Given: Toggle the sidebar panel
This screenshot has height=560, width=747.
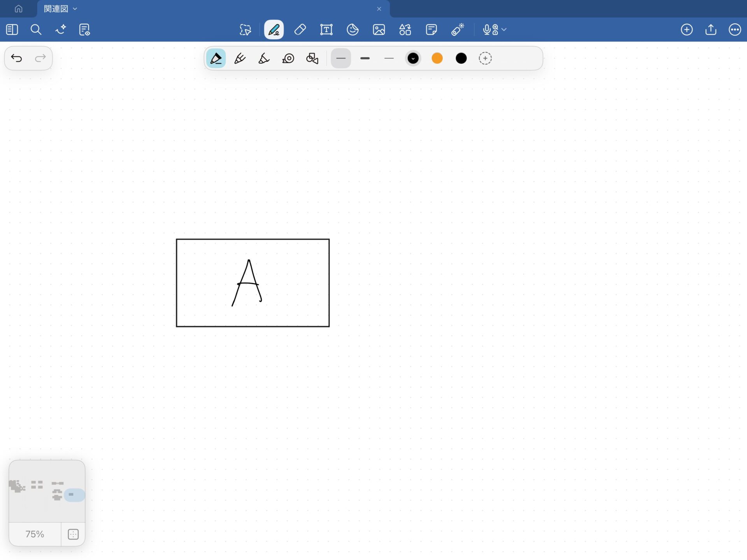Looking at the screenshot, I should pos(12,30).
